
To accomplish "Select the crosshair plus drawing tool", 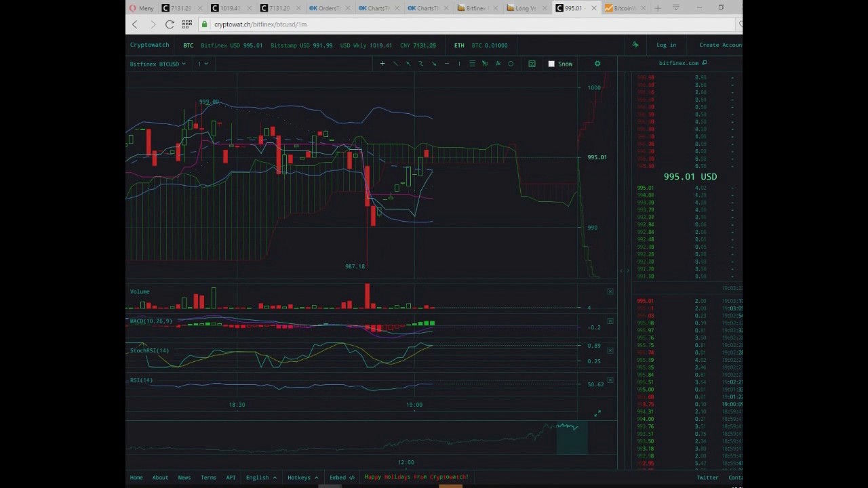I will click(382, 64).
